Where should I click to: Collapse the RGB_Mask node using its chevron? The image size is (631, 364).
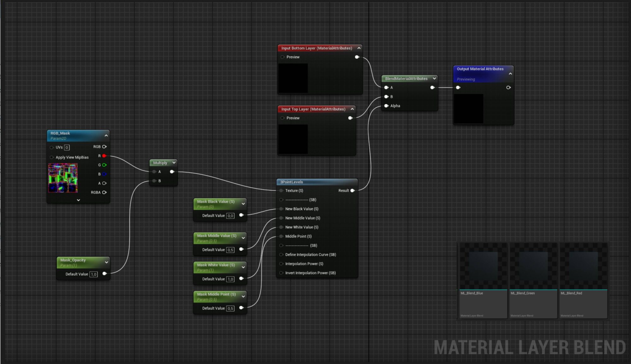(106, 136)
